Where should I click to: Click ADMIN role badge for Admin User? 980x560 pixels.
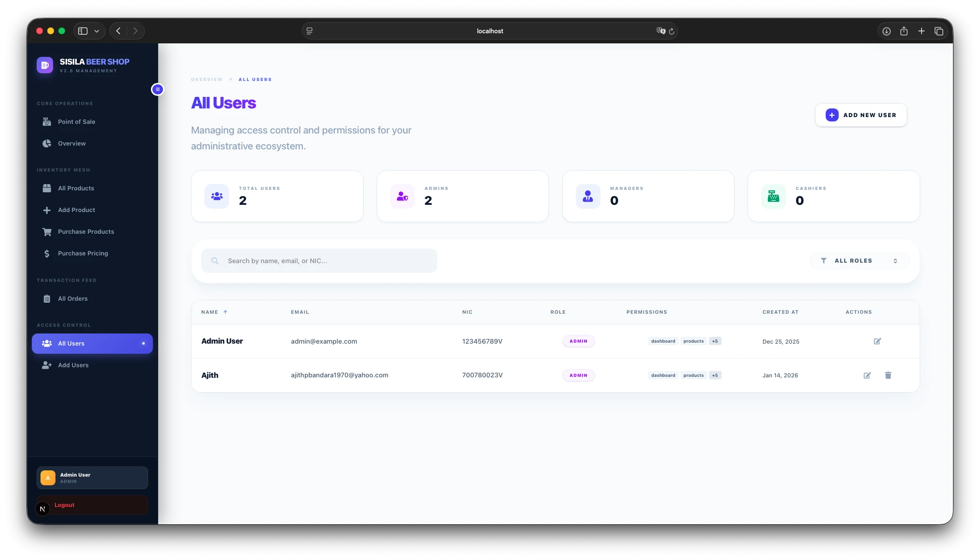pos(578,341)
